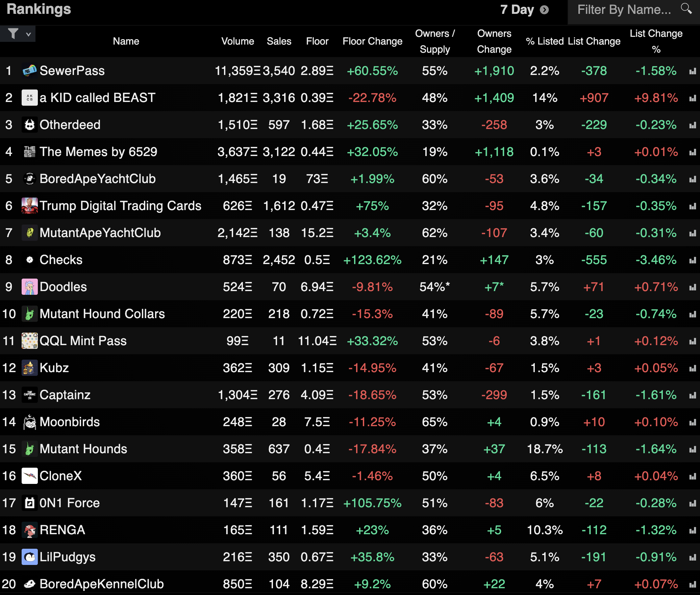Open SewerPass row chart icon
Image resolution: width=700 pixels, height=595 pixels.
(693, 71)
